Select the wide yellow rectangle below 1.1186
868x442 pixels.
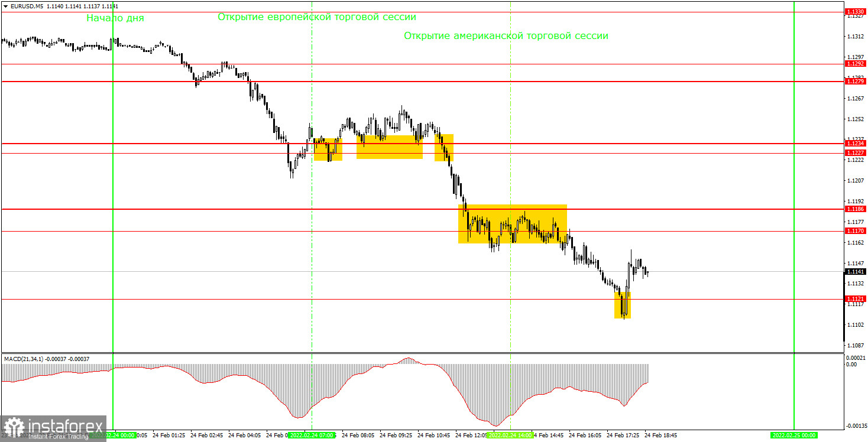click(513, 224)
